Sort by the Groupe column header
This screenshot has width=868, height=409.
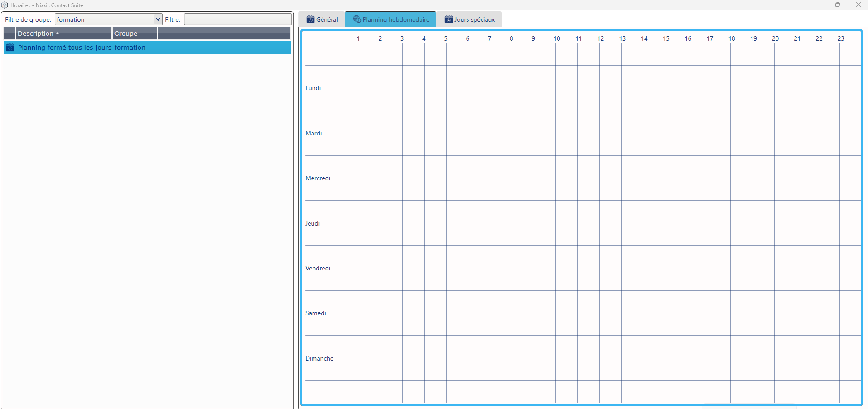click(x=126, y=34)
